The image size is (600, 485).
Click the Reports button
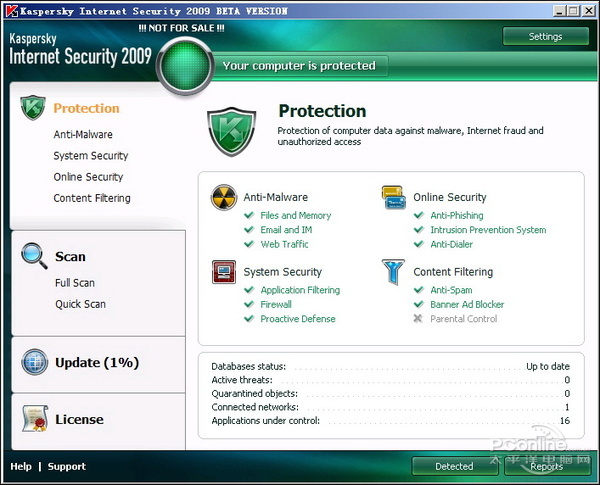click(x=547, y=466)
